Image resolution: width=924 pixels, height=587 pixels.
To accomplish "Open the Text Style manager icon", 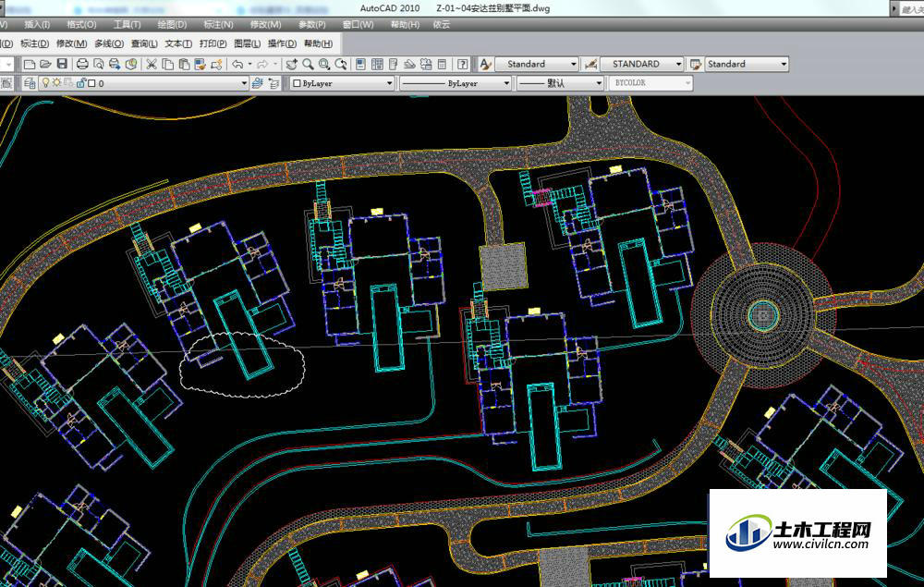I will [486, 64].
